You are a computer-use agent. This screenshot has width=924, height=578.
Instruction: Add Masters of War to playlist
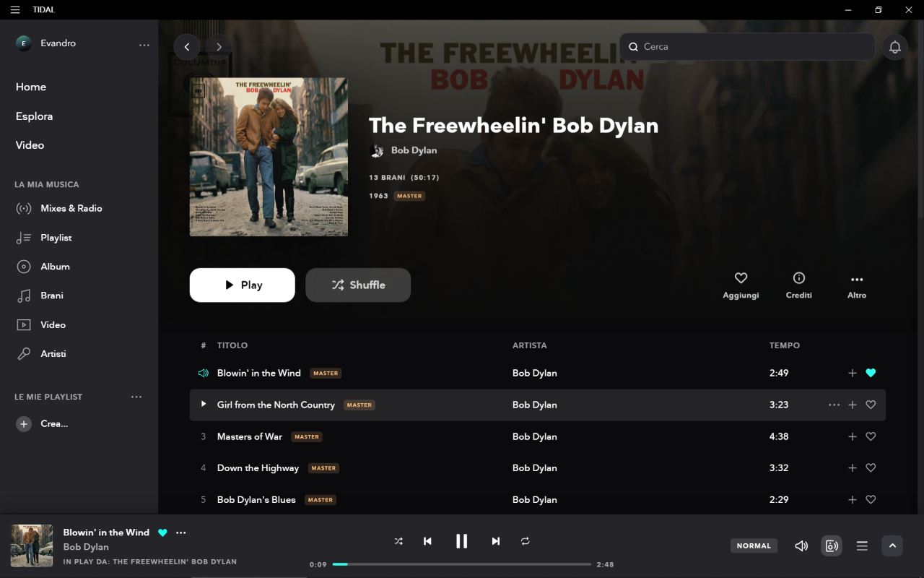click(x=853, y=436)
